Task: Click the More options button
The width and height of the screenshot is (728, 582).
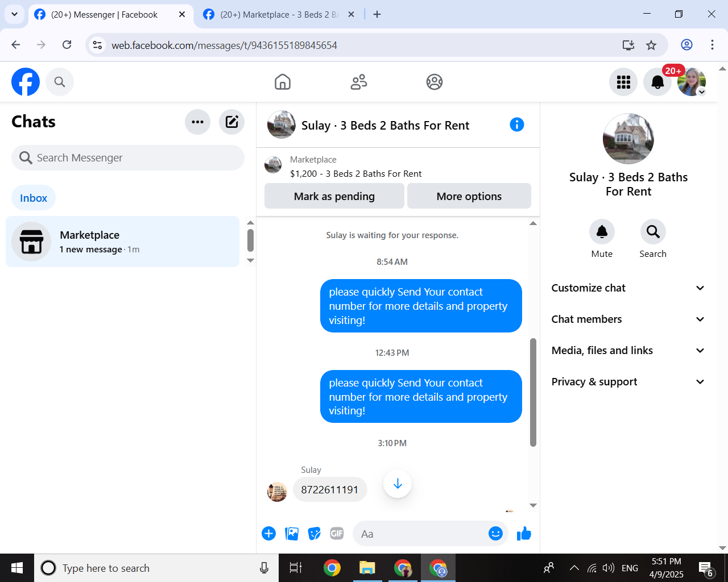Action: [x=469, y=196]
